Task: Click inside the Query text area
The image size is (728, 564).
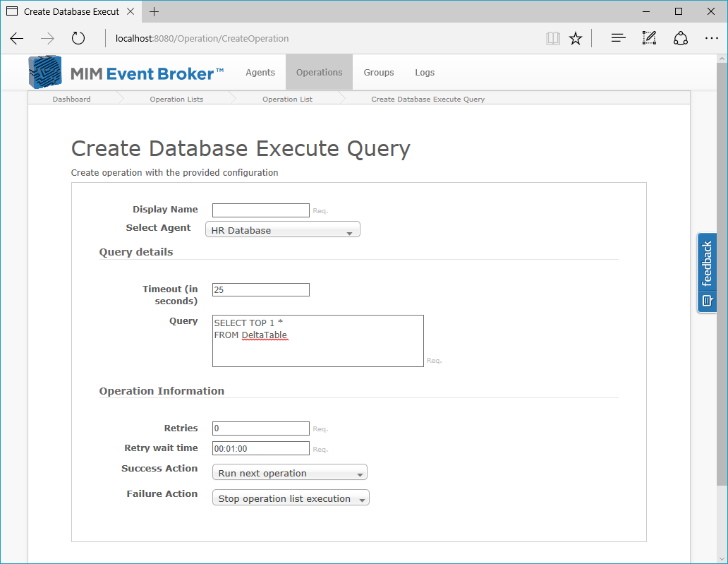Action: coord(318,340)
